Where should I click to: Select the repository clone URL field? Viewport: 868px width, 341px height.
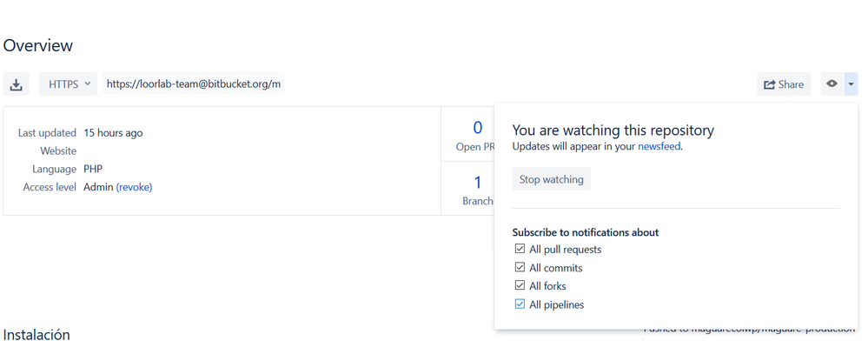click(x=193, y=84)
